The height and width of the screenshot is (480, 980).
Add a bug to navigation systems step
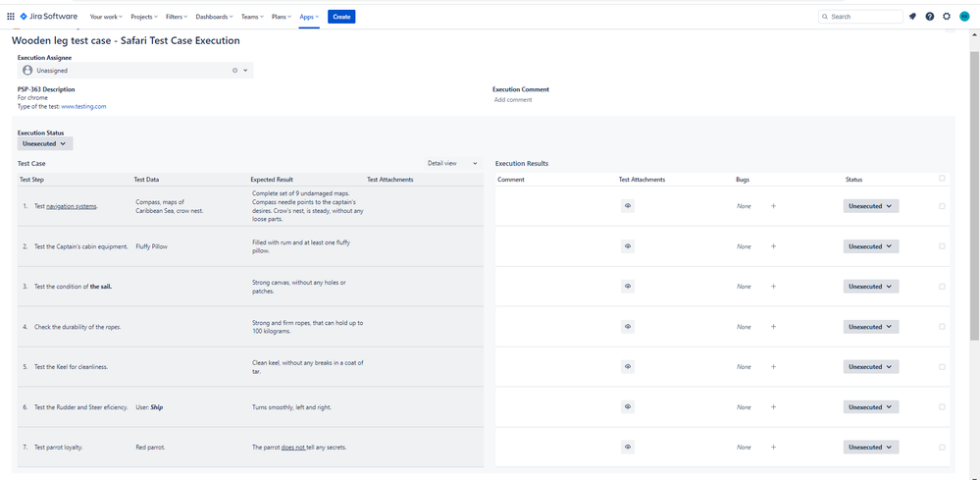[x=773, y=205]
